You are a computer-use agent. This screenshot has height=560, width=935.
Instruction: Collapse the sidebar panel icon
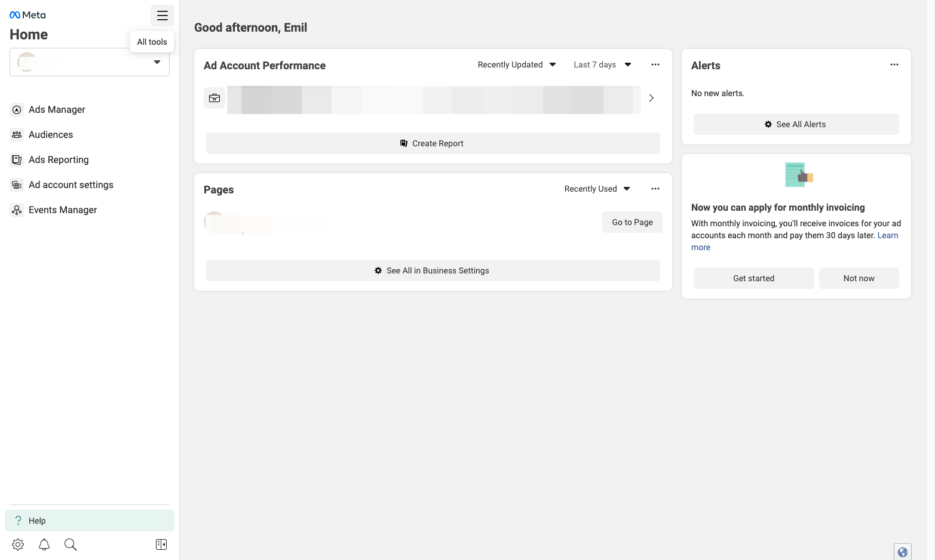pos(161,544)
